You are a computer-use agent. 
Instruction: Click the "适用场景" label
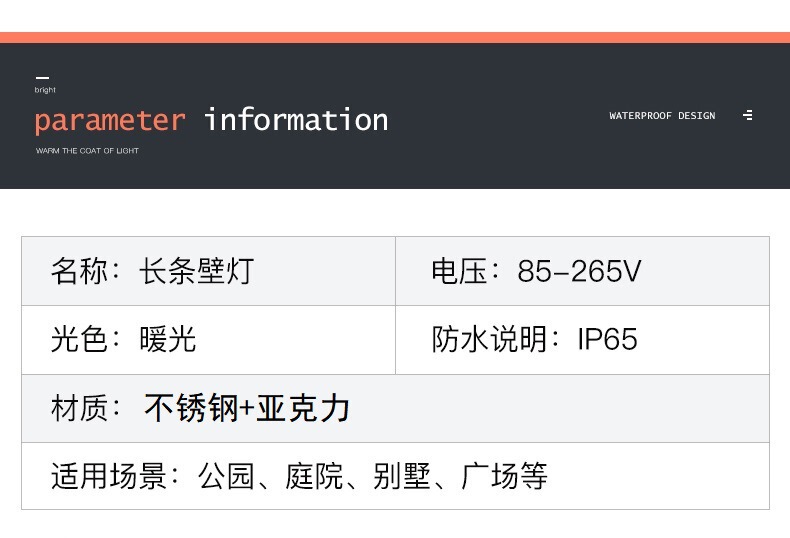[x=109, y=476]
